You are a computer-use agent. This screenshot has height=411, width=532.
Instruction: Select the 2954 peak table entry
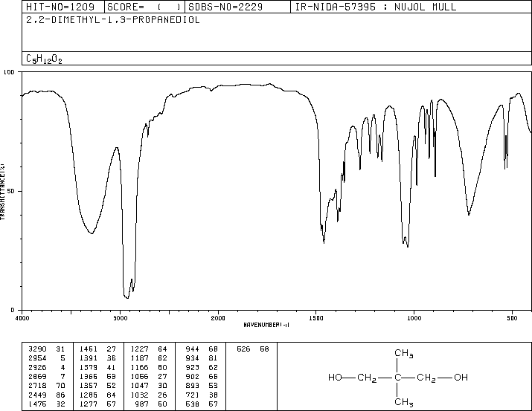pos(46,358)
